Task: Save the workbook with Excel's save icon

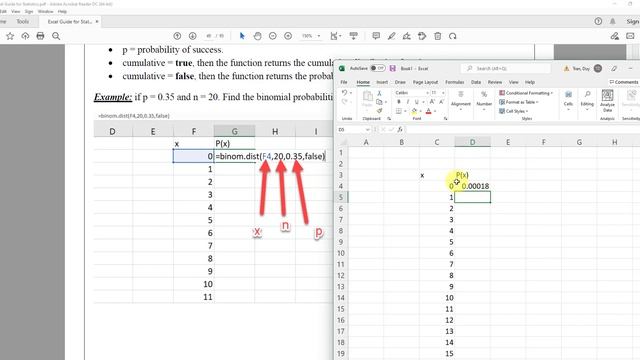Action: (393, 68)
